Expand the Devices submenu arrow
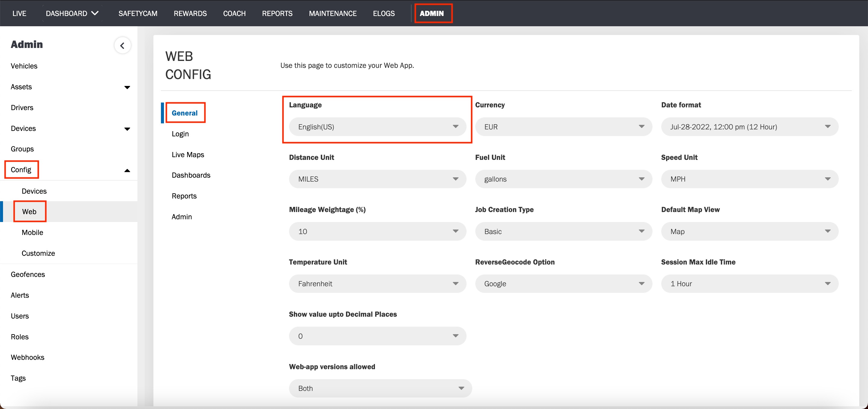 coord(127,129)
